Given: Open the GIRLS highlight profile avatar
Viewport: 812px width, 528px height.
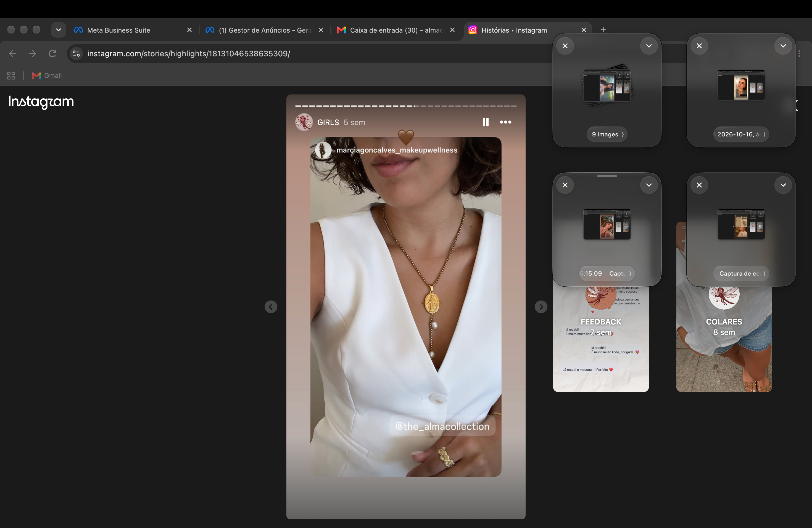Looking at the screenshot, I should [304, 122].
